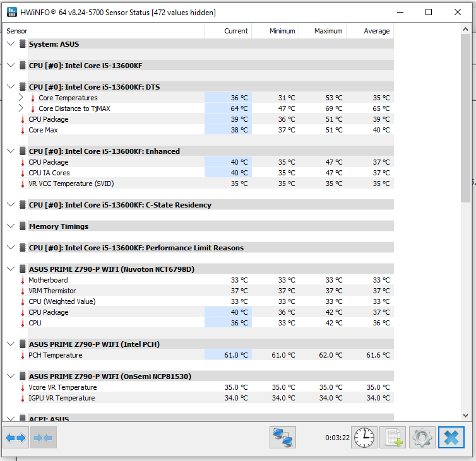Click thermometer icon beside PCH Temperature
This screenshot has width=476, height=461.
pos(23,355)
